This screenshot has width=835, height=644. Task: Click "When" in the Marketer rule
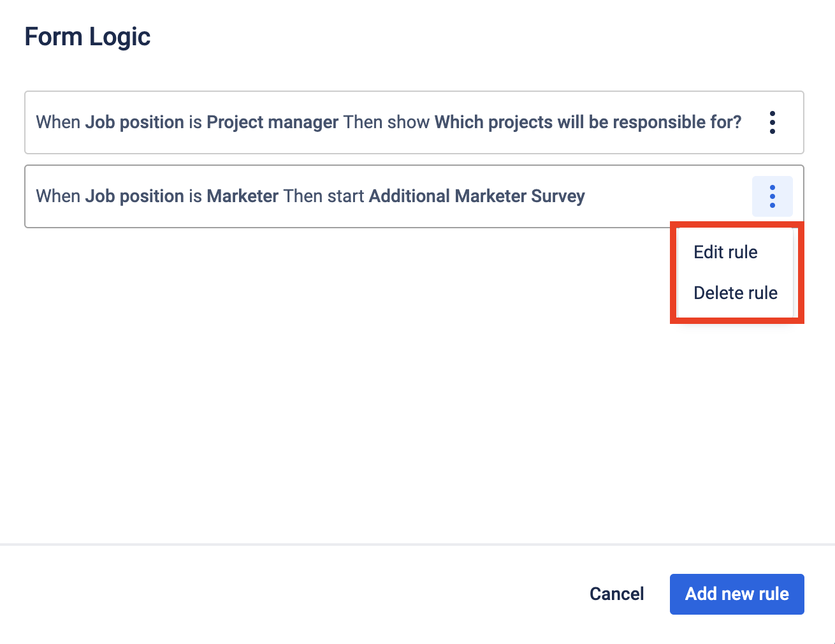coord(58,196)
